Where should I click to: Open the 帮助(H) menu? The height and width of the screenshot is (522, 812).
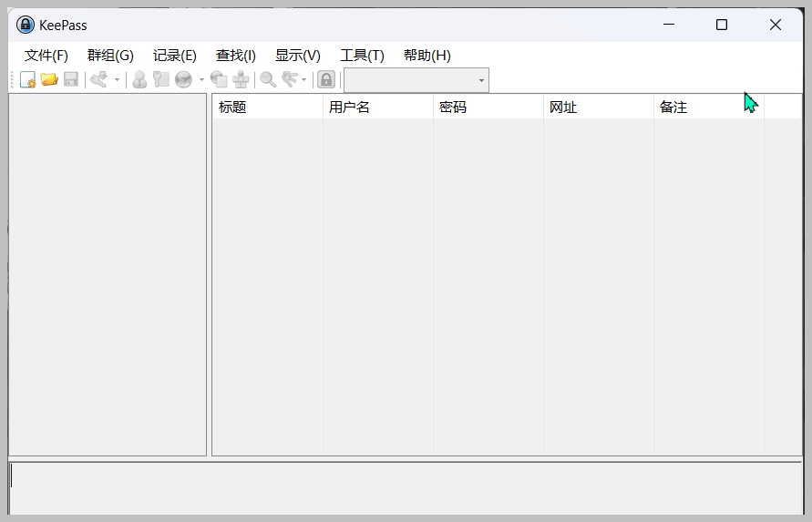pyautogui.click(x=427, y=56)
